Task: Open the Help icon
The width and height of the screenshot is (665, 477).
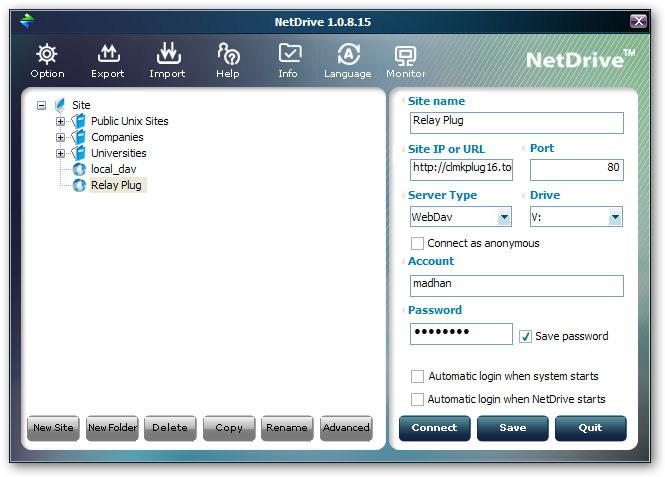Action: point(228,60)
